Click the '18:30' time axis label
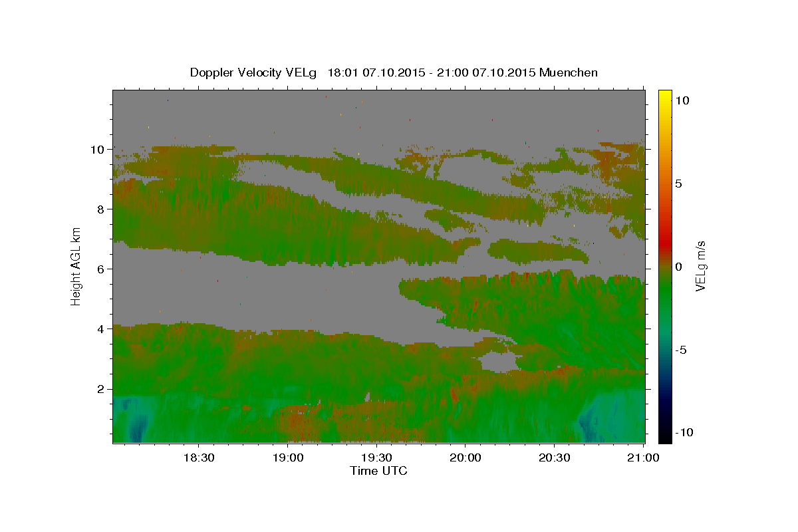 point(198,458)
